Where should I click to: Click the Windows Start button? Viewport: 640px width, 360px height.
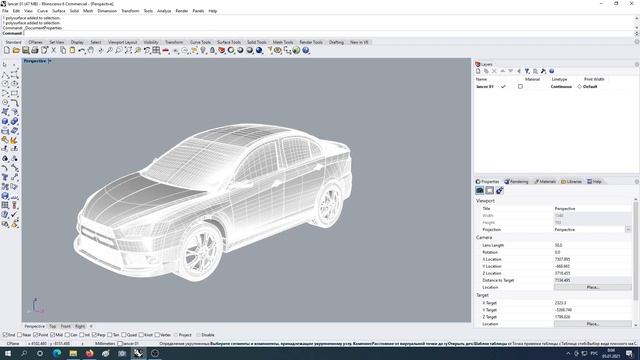tap(7, 353)
